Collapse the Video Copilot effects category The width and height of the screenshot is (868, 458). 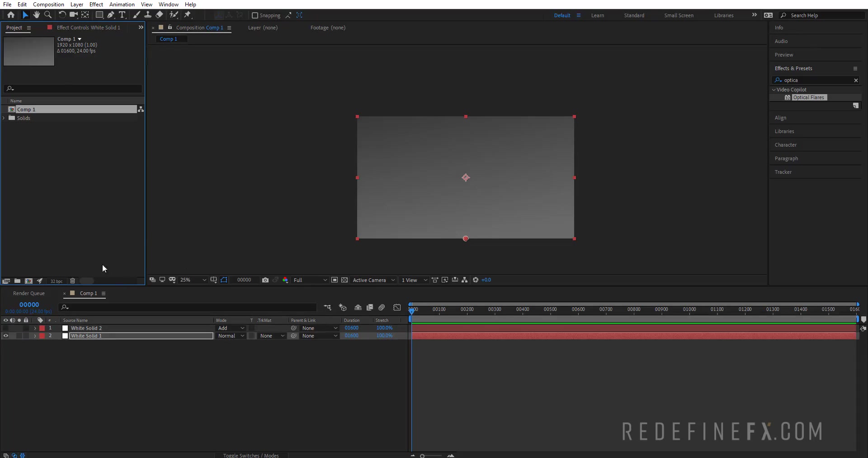(x=774, y=90)
